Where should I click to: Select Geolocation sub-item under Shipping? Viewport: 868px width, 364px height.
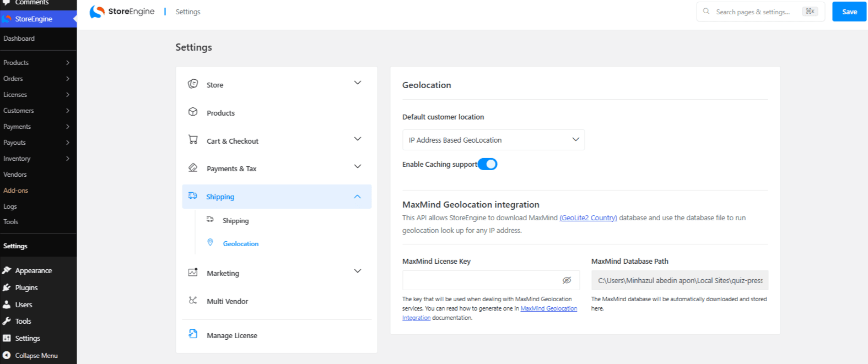click(x=240, y=243)
